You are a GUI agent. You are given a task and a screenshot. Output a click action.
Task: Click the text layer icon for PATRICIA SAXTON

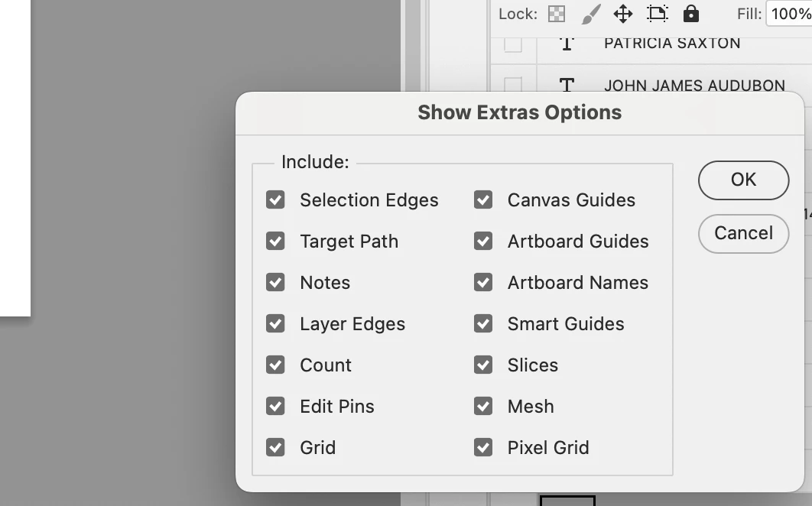tap(567, 44)
